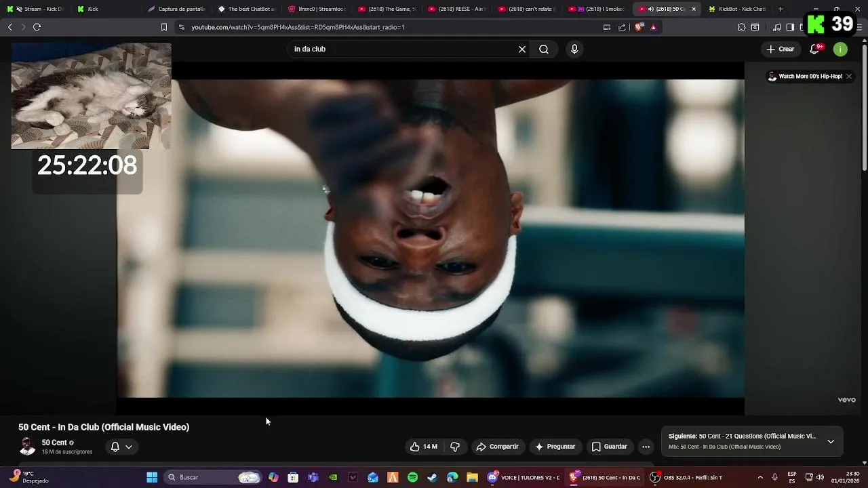This screenshot has height=488, width=868.
Task: Open the weather widget showing 19°C
Action: point(31,477)
